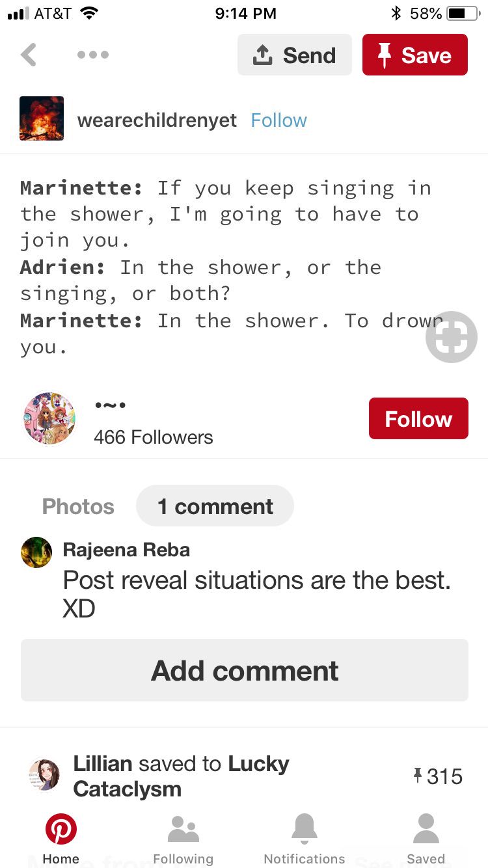488x868 pixels.
Task: Open the Following people icon
Action: pos(183,830)
